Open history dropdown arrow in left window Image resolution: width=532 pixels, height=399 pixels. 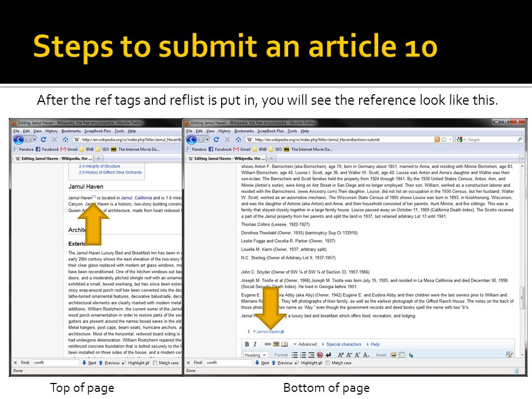(34, 140)
